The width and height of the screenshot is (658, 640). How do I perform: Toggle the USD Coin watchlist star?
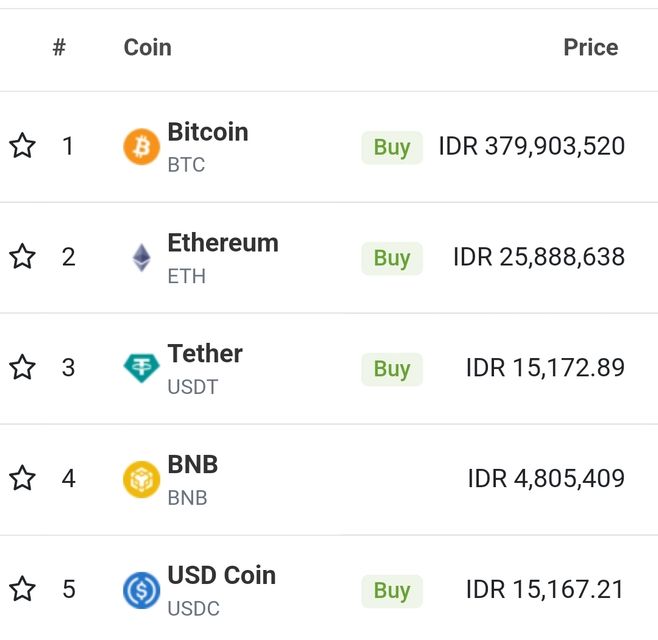click(22, 590)
